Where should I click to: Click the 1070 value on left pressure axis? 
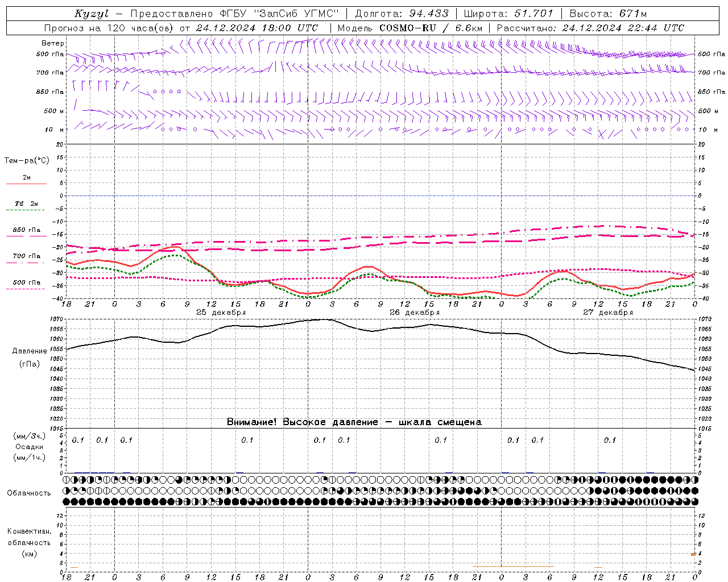pyautogui.click(x=57, y=319)
